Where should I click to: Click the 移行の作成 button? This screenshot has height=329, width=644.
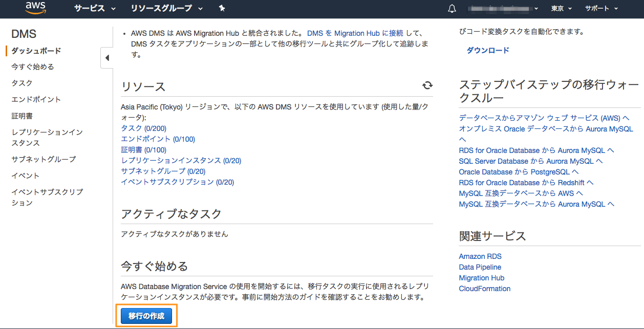(x=146, y=316)
